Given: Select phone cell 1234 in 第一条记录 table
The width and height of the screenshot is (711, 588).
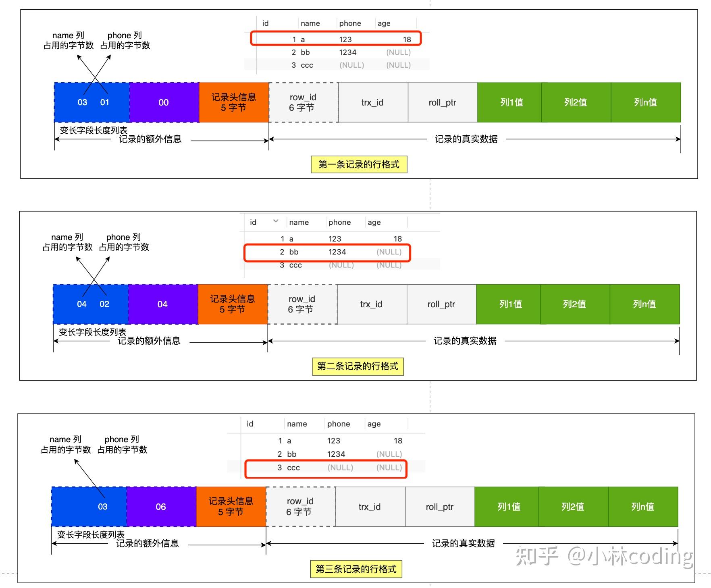Looking at the screenshot, I should click(348, 52).
